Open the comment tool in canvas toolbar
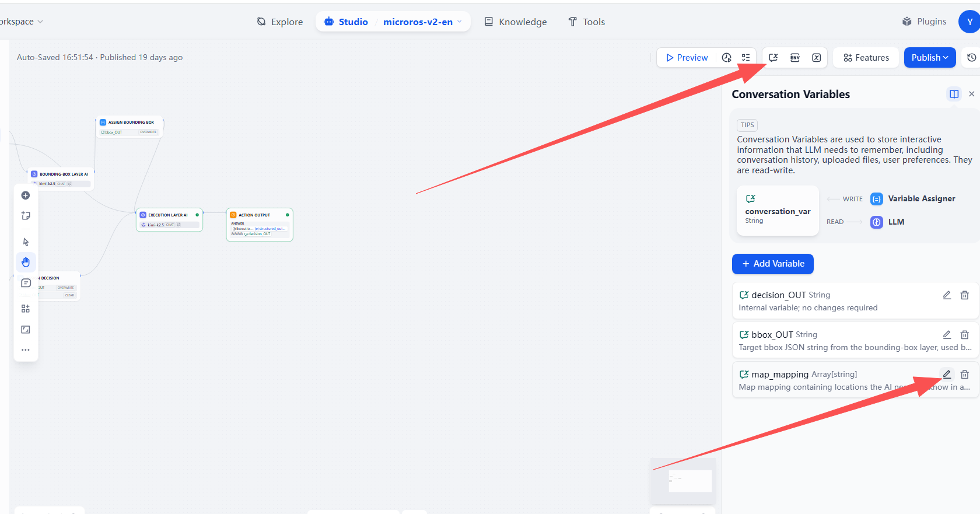980x514 pixels. click(26, 283)
